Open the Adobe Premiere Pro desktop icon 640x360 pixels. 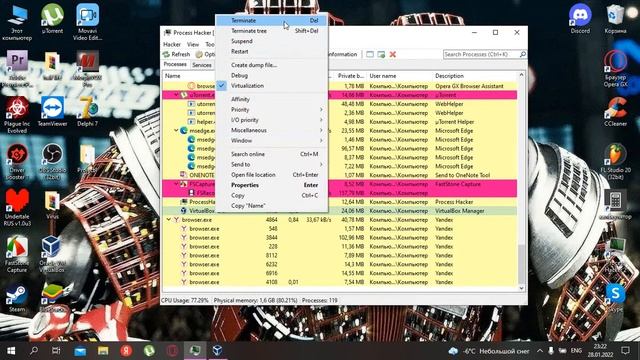click(x=17, y=68)
